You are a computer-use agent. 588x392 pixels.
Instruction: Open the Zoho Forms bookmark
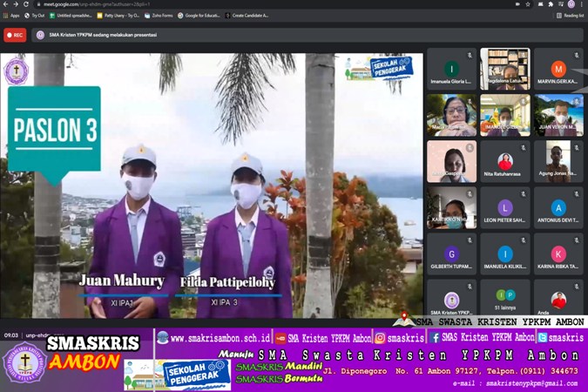(x=159, y=16)
